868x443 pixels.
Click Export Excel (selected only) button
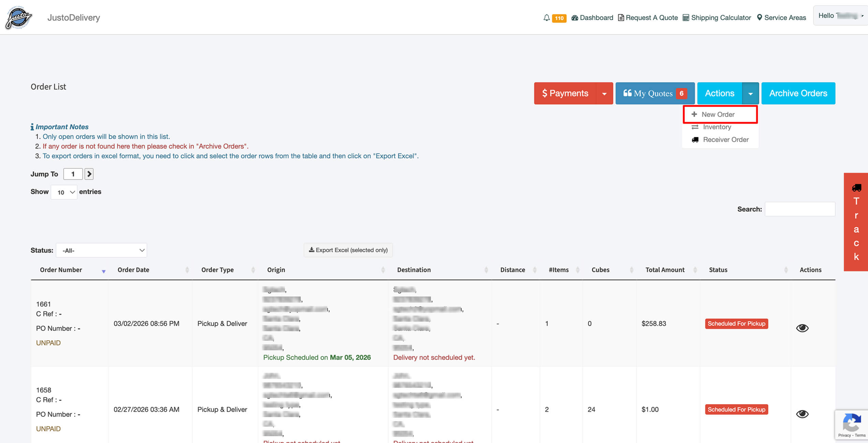pyautogui.click(x=348, y=250)
